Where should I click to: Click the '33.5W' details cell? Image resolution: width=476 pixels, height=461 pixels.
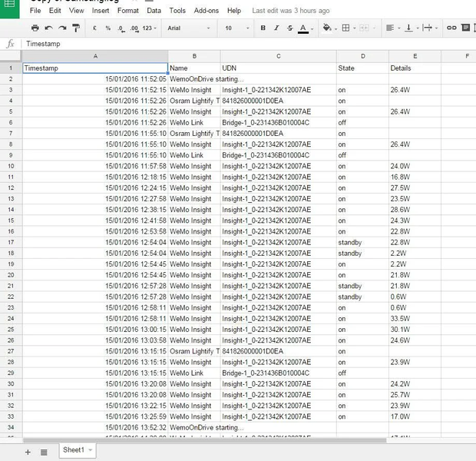coord(415,319)
